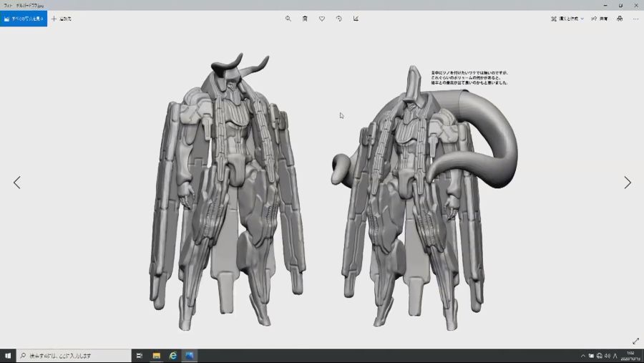Image resolution: width=644 pixels, height=363 pixels.
Task: Add photo to favorites with heart icon
Action: click(322, 19)
